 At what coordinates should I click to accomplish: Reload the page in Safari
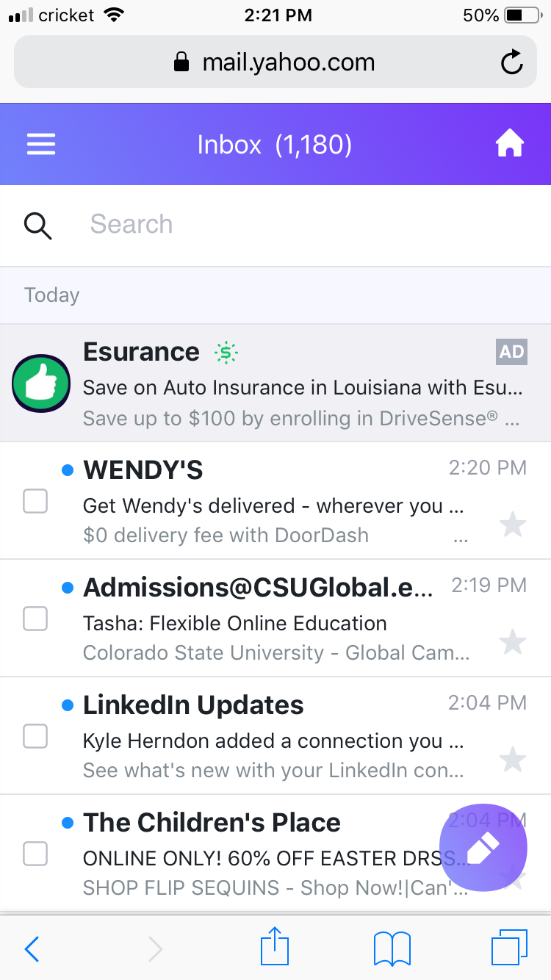511,62
